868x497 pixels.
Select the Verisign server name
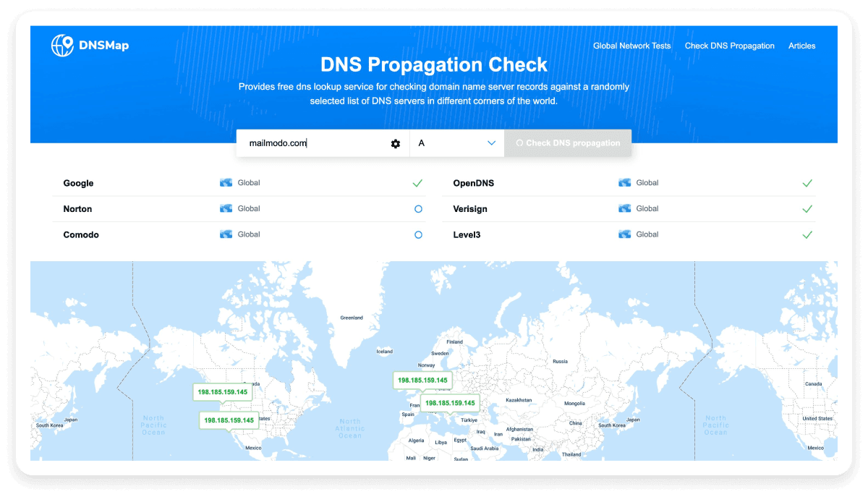470,209
